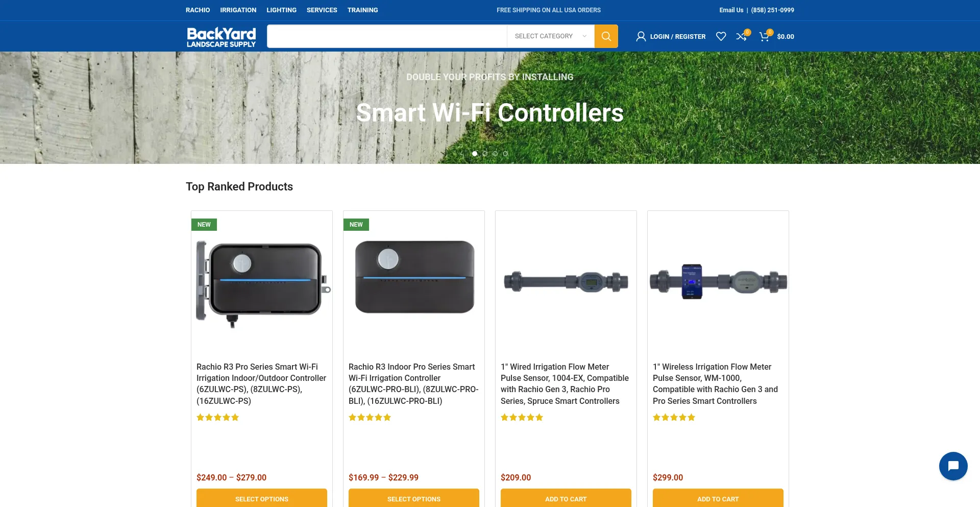
Task: Click the orange search magnifier button
Action: pos(606,36)
